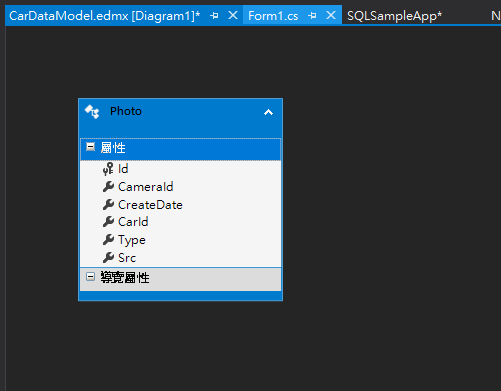Select the Src property
501x391 pixels.
(x=127, y=258)
